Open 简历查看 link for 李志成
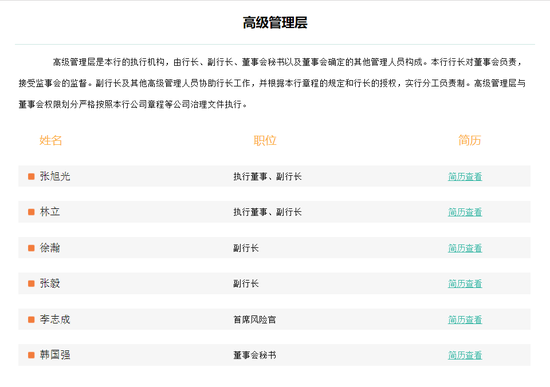550x387 pixels. 465,320
